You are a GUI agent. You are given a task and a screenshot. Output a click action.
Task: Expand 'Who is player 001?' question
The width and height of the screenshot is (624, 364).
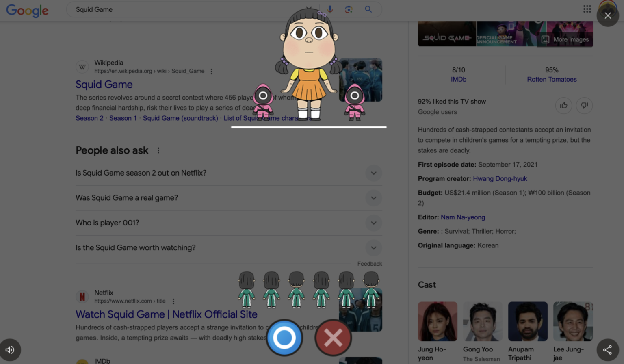(228, 223)
